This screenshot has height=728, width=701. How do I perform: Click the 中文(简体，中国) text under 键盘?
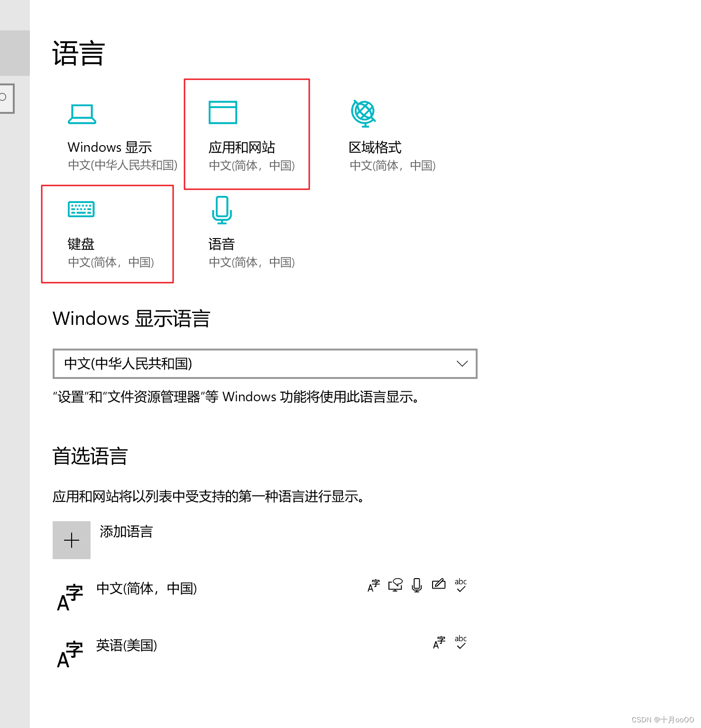(x=111, y=262)
